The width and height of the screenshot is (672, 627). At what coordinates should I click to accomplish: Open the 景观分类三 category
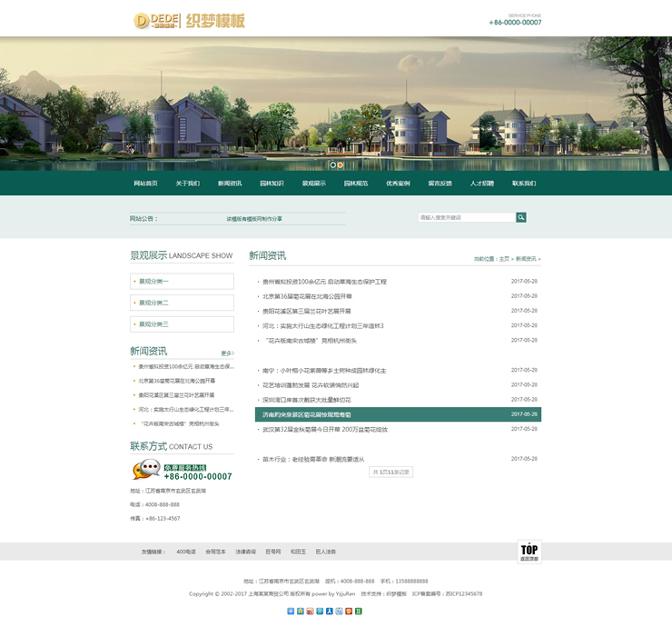182,324
